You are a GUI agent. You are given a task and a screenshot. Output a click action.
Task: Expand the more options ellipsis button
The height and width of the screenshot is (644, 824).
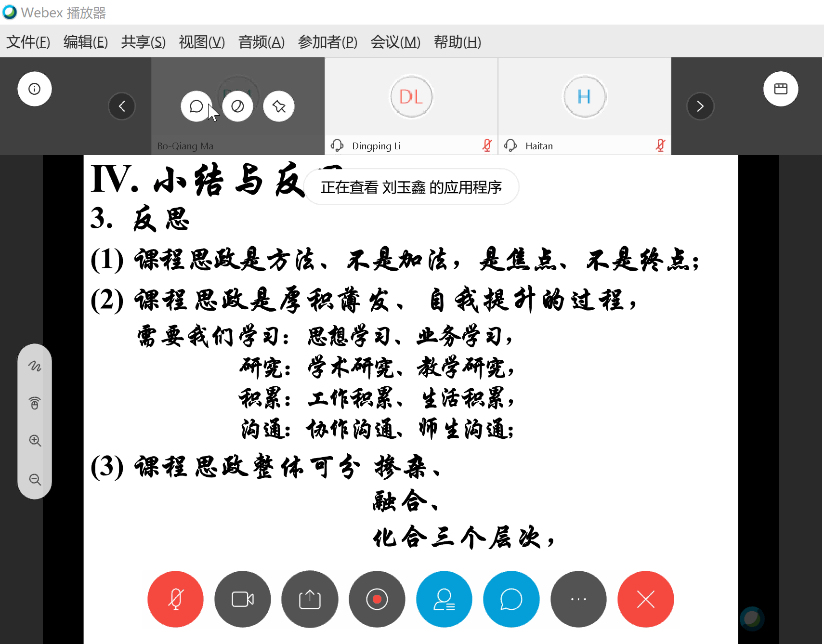click(578, 599)
